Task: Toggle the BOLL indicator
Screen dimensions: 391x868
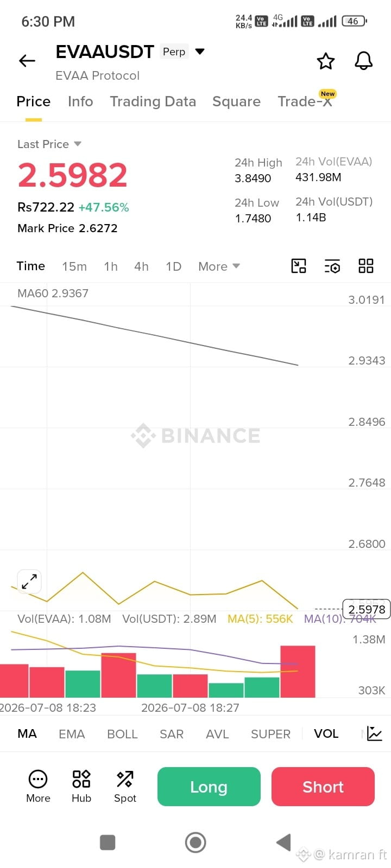Action: click(122, 734)
